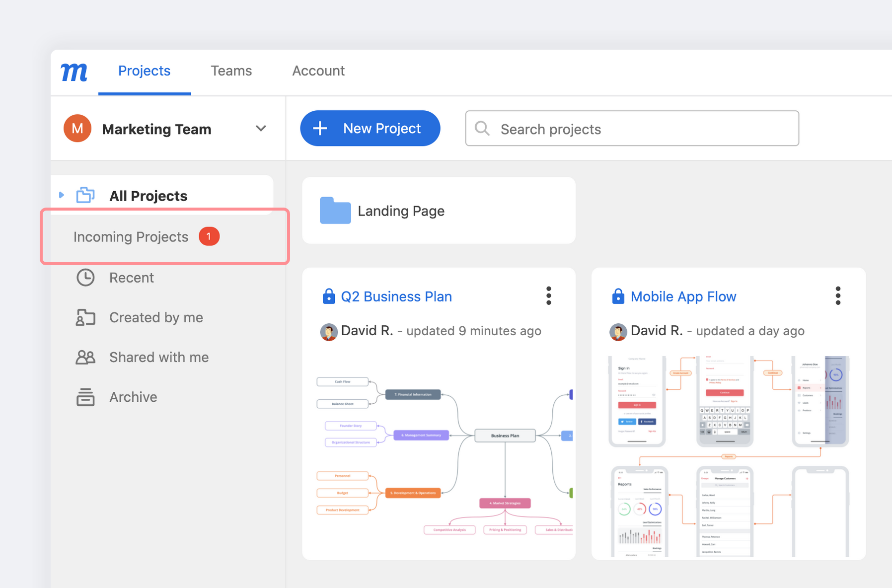Toggle the lock on Mobile App Flow
This screenshot has width=892, height=588.
click(x=618, y=296)
